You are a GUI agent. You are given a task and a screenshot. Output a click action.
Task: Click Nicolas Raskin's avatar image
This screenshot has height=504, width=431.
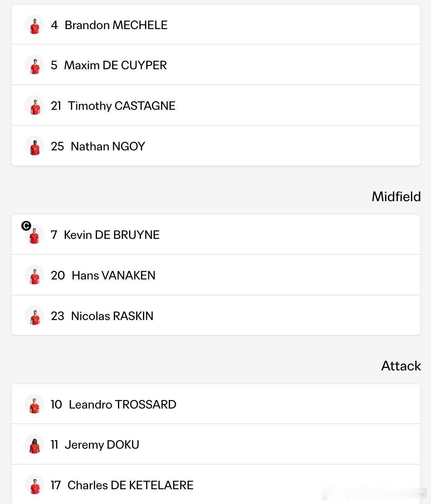(34, 316)
